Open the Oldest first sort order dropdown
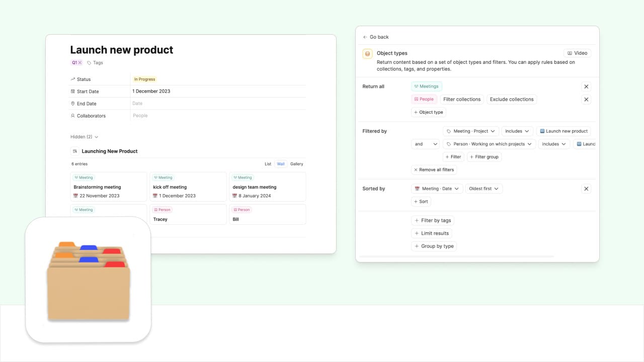Viewport: 644px width, 362px height. pyautogui.click(x=484, y=189)
